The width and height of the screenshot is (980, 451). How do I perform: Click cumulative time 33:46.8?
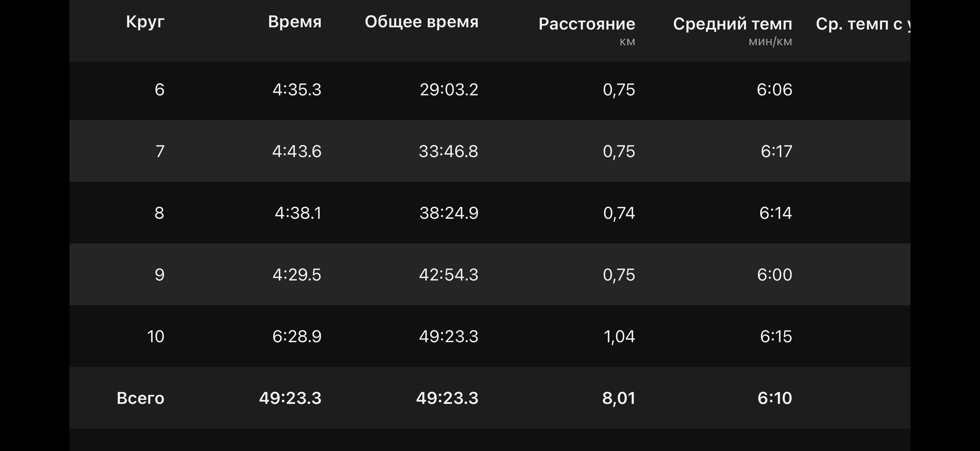click(x=448, y=151)
